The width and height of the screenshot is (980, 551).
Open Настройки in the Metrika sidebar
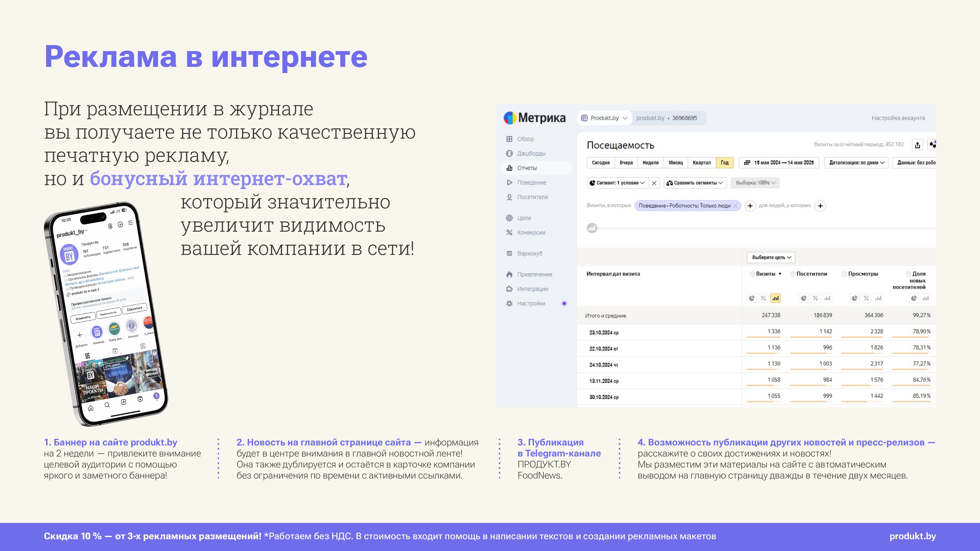tap(525, 303)
